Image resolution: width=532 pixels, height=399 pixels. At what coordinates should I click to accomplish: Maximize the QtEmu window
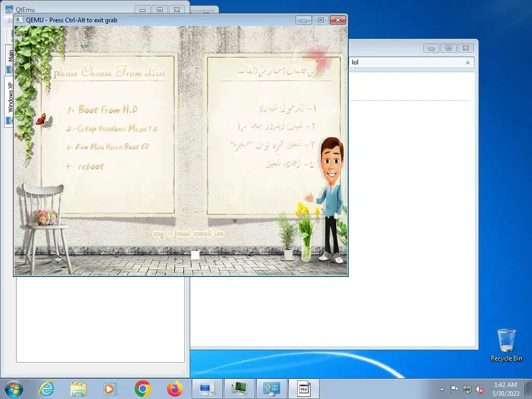pyautogui.click(x=160, y=10)
